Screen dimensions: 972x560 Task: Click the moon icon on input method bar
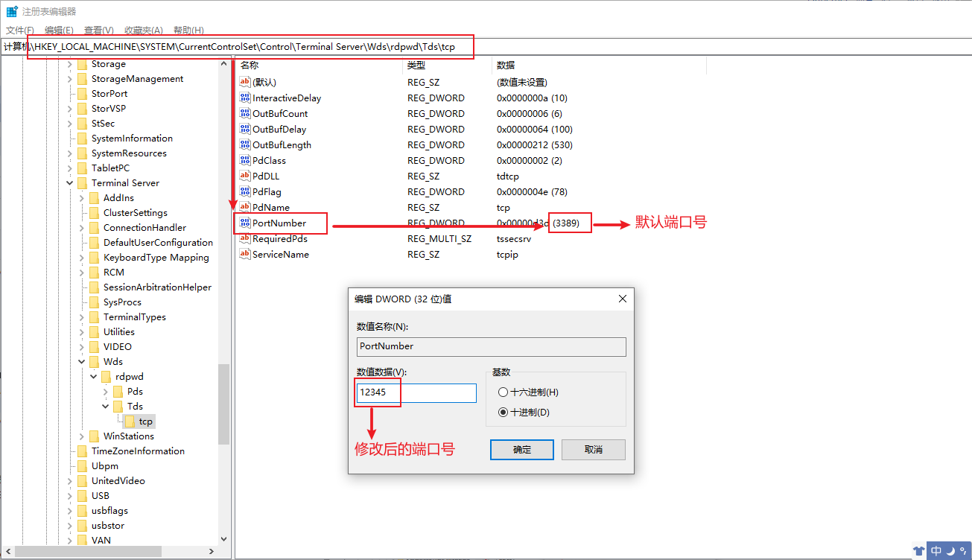pos(950,551)
